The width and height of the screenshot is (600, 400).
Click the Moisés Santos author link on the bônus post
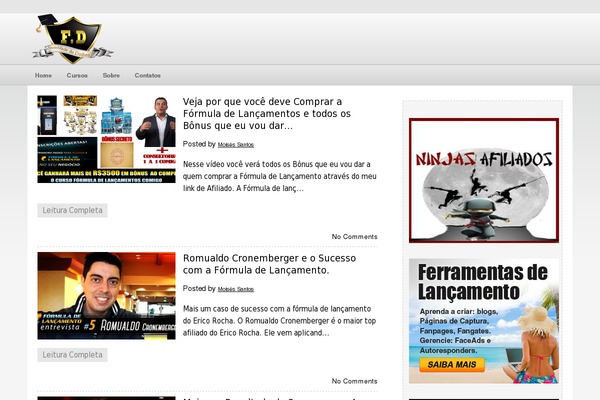236,145
